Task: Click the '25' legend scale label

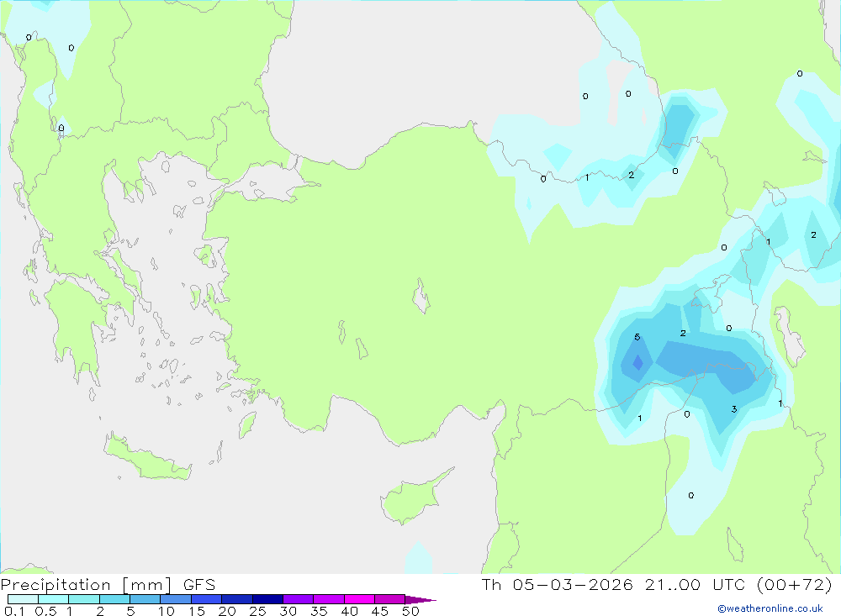Action: (257, 611)
